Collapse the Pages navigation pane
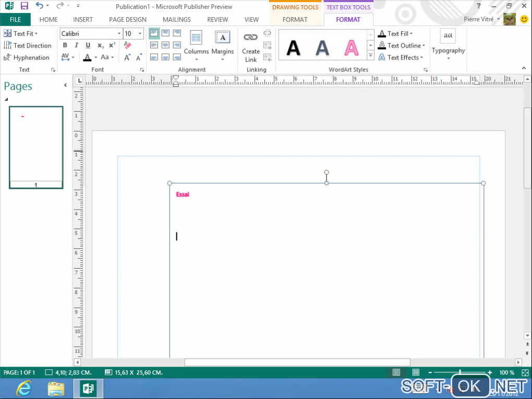Screen dimensions: 532x399 coord(65,85)
